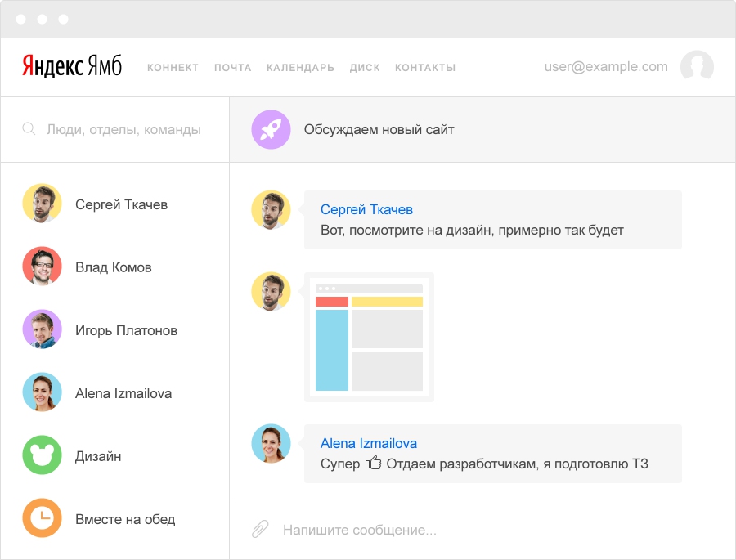Click Влад Комов's avatar in contact list
The image size is (736, 560).
coord(42,267)
